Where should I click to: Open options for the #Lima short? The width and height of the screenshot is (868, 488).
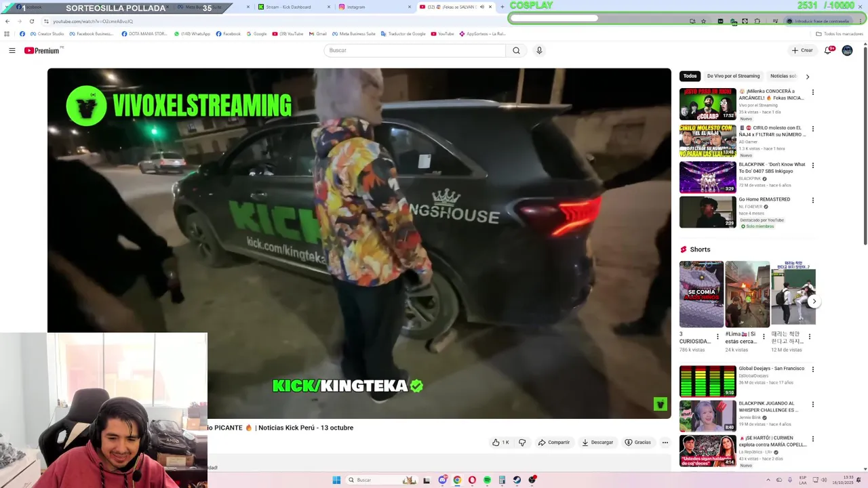tap(764, 336)
